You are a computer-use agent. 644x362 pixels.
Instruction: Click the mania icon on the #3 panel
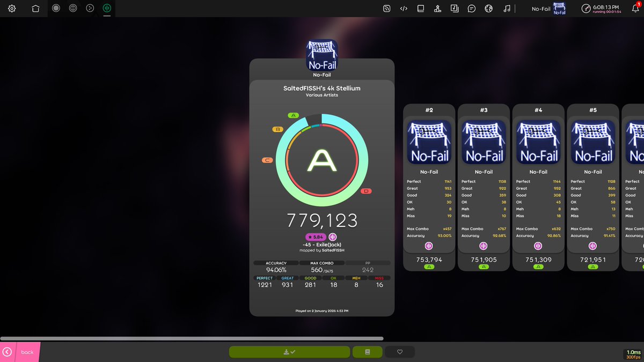tap(484, 246)
